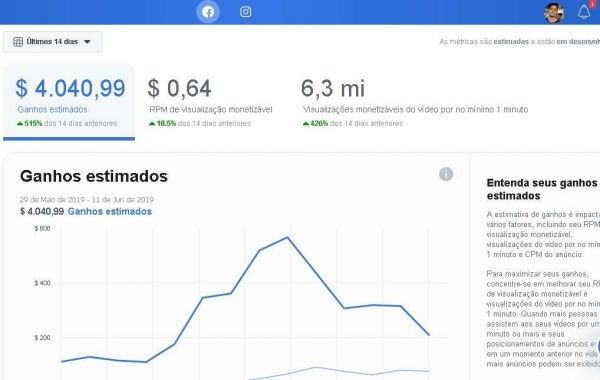Click the 426% increase indicator
The image size is (600, 380).
coord(316,123)
